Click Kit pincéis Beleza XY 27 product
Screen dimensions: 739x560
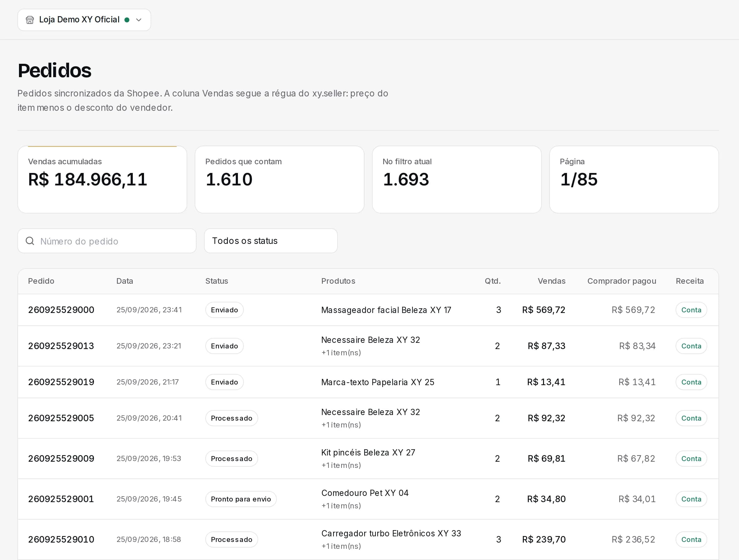[368, 453]
